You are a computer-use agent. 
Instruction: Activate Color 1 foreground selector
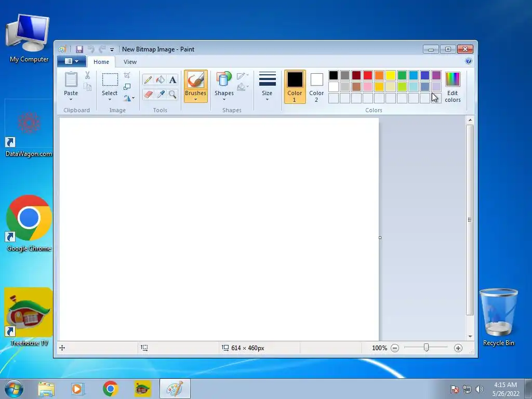295,87
